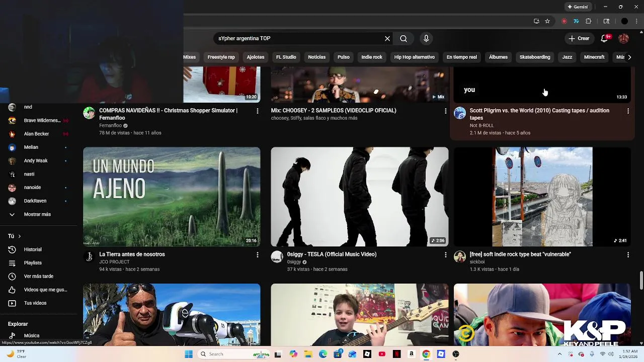Open Alan Becker subscription
The height and width of the screenshot is (362, 644).
click(36, 134)
